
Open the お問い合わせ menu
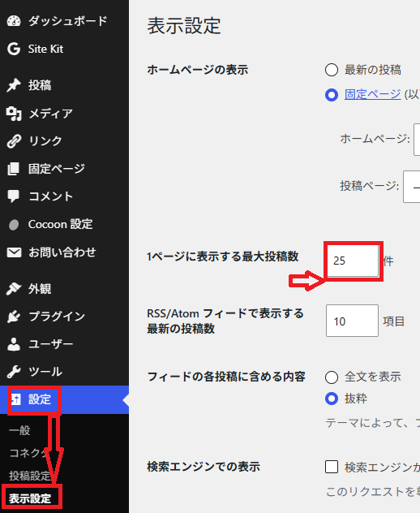click(x=64, y=252)
